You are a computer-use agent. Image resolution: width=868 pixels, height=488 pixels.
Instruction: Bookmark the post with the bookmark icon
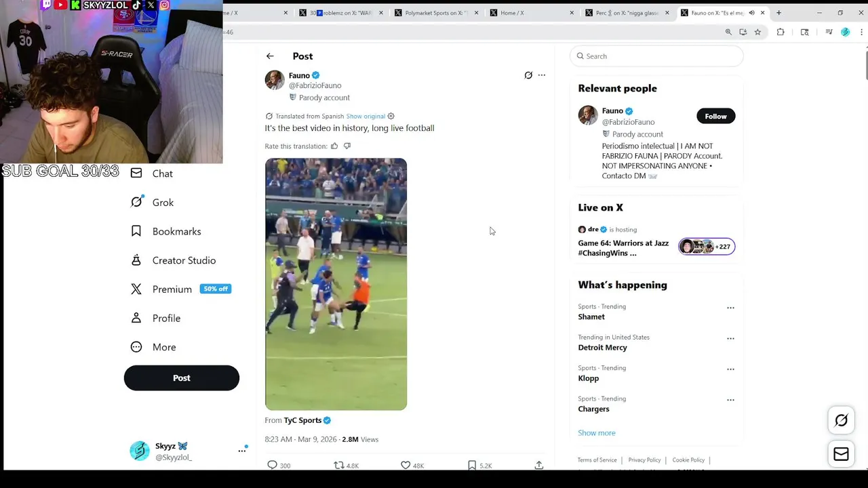[471, 465]
